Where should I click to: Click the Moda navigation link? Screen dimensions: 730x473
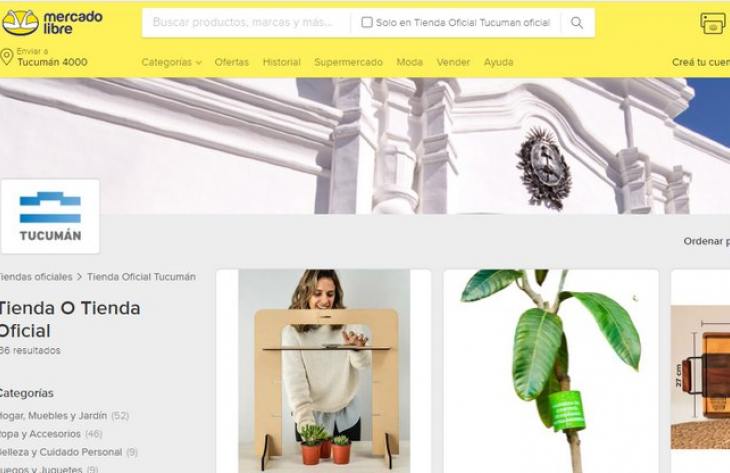click(410, 62)
